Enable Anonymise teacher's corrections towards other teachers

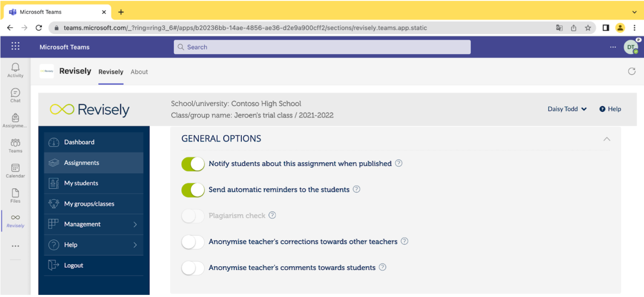click(x=193, y=242)
